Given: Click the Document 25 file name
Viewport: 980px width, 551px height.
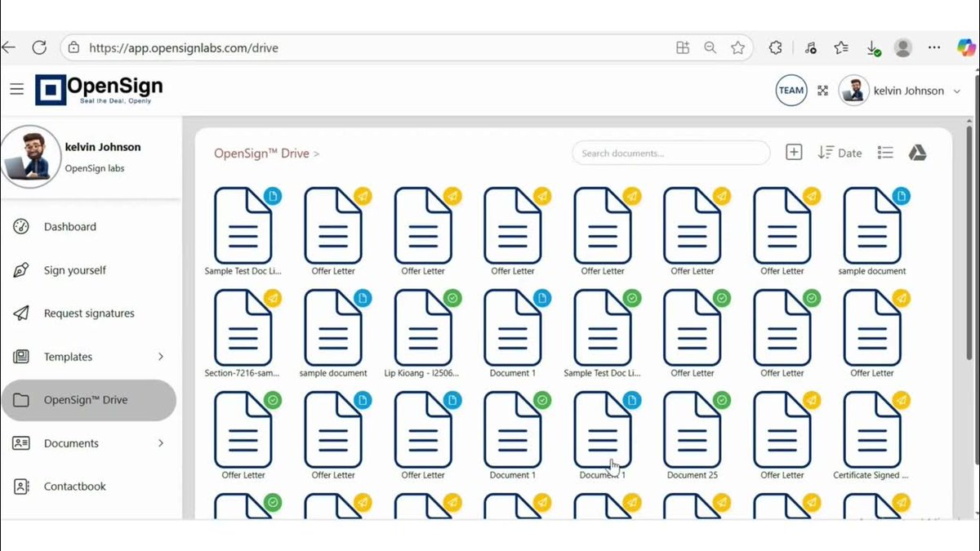Looking at the screenshot, I should [x=693, y=475].
